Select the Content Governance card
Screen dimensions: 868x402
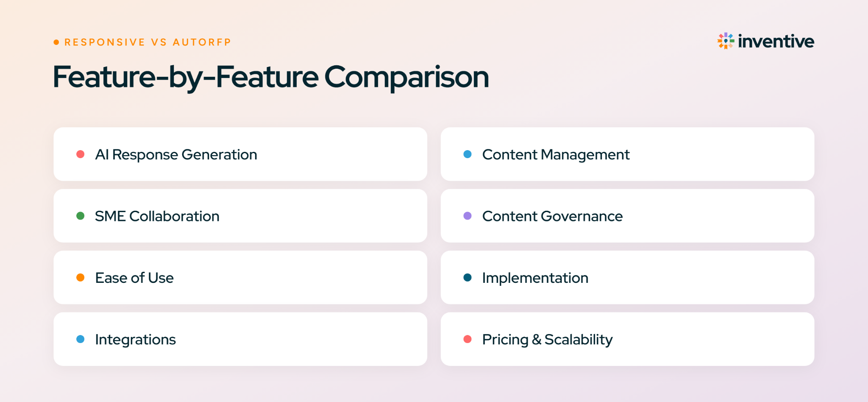627,216
